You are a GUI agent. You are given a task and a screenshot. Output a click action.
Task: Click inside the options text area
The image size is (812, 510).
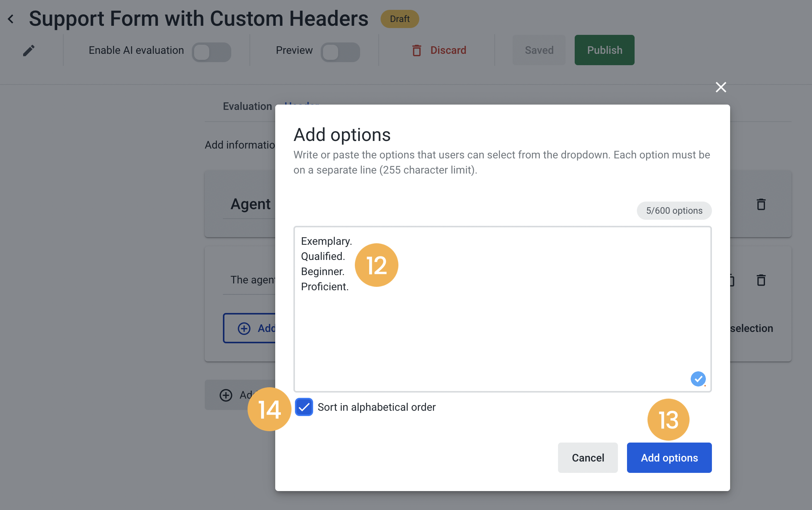[502, 309]
